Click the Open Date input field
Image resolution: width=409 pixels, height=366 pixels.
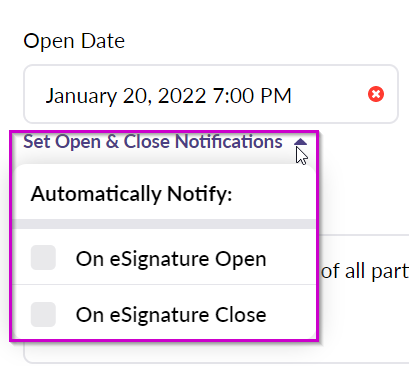[211, 94]
